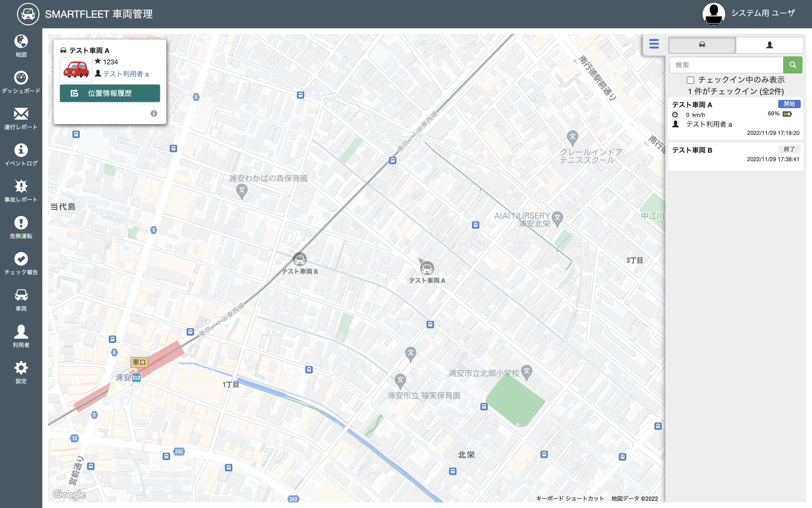Click the 終了 status badge
Image resolution: width=812 pixels, height=508 pixels.
tap(789, 149)
